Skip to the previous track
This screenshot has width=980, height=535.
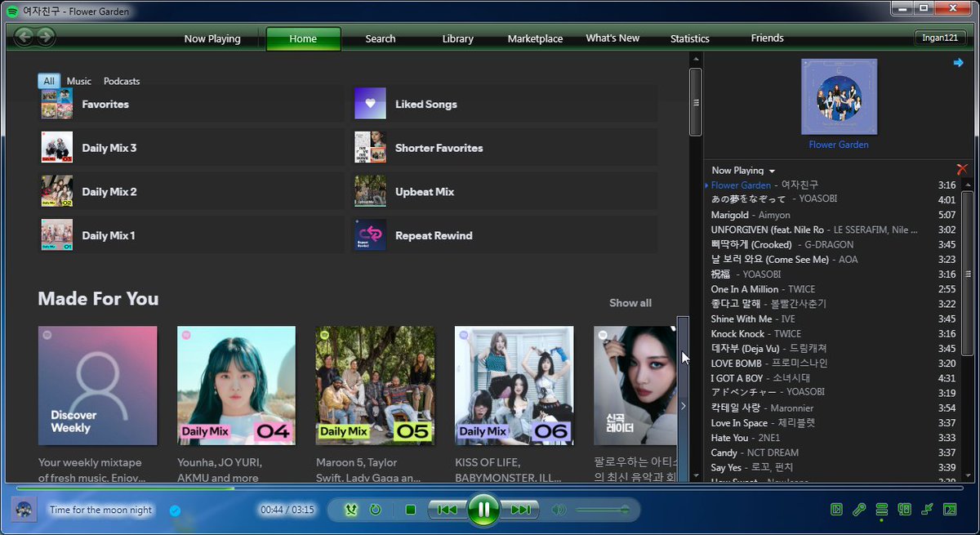[447, 510]
